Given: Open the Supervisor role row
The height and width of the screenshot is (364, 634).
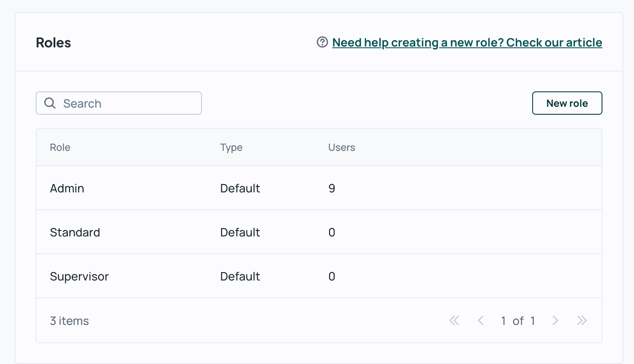Looking at the screenshot, I should 79,276.
